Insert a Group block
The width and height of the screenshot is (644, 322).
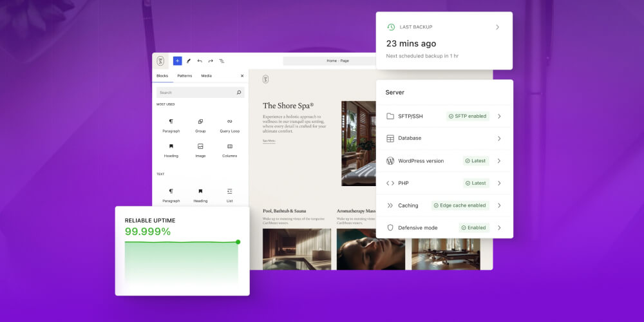(200, 125)
